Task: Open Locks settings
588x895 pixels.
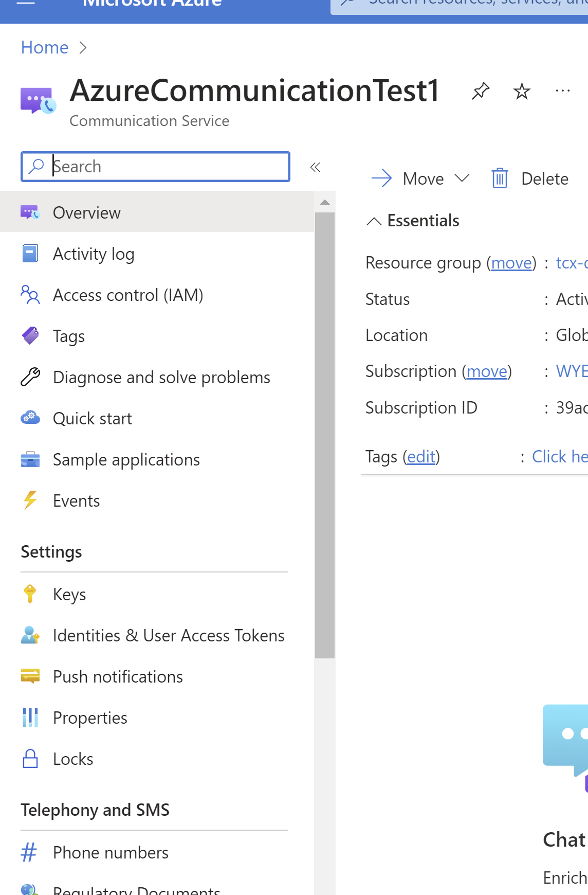Action: 157,759
